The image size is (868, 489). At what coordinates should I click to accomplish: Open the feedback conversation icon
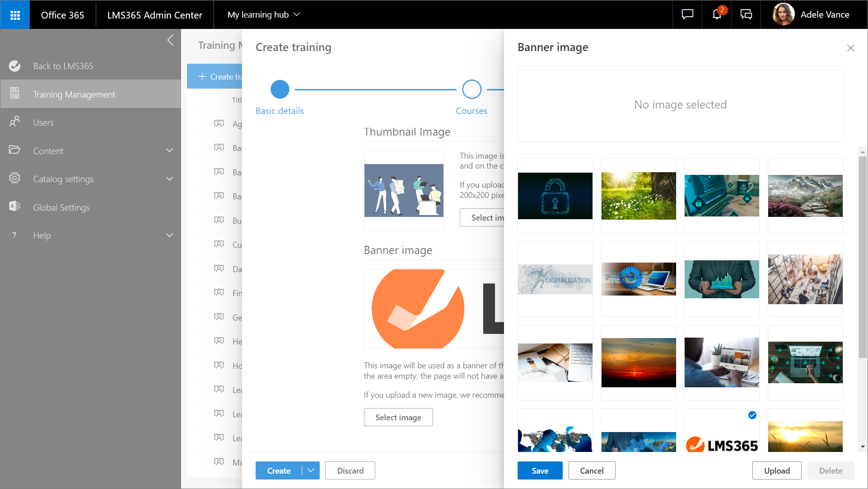pyautogui.click(x=746, y=14)
